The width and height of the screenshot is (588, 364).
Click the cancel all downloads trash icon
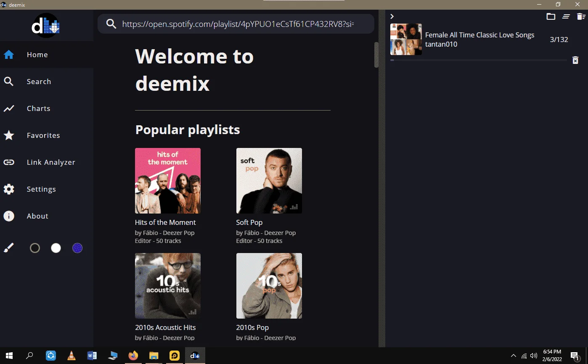point(581,16)
